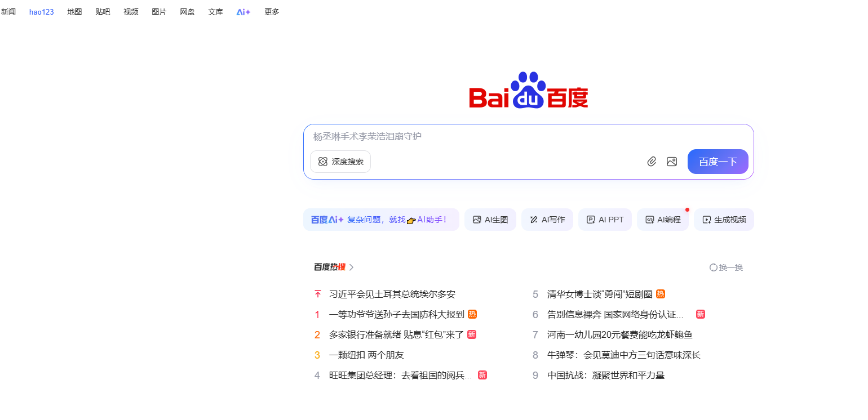
Task: Click the AI+ icon in top navigation
Action: 243,12
